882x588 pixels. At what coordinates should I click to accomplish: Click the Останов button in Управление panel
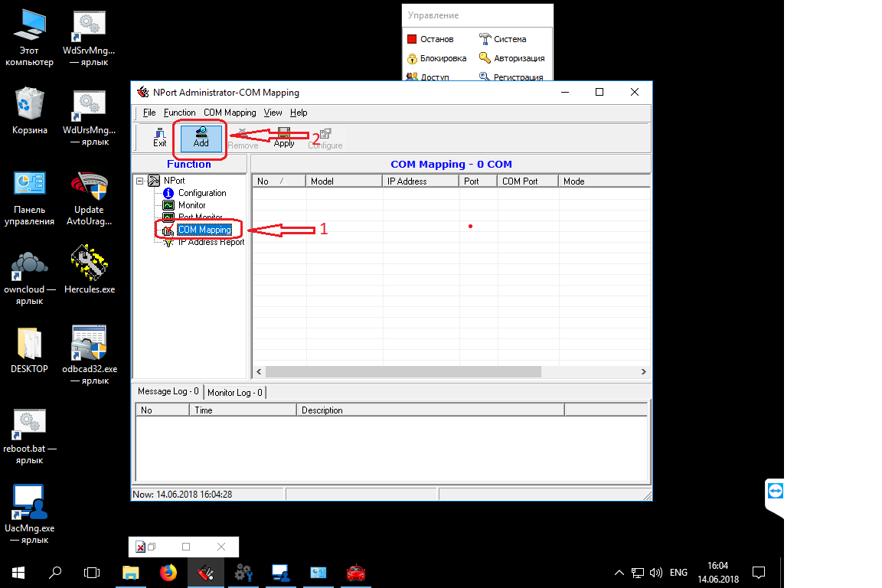pos(430,39)
